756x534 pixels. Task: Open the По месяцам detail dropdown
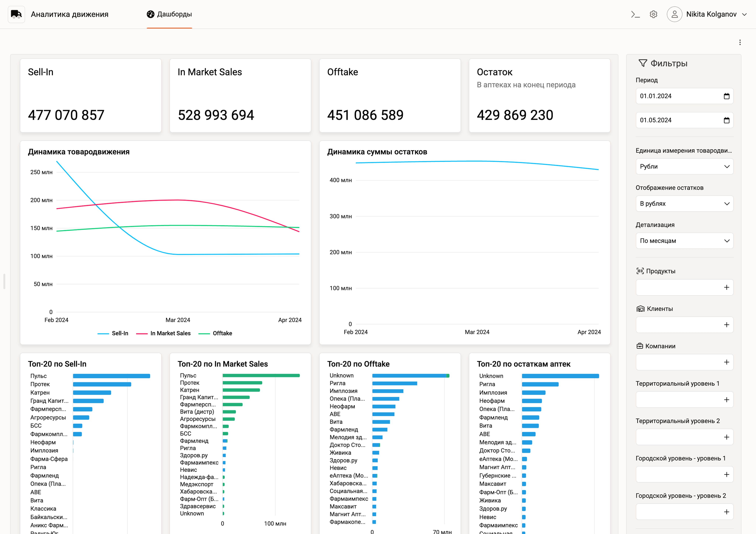coord(684,241)
